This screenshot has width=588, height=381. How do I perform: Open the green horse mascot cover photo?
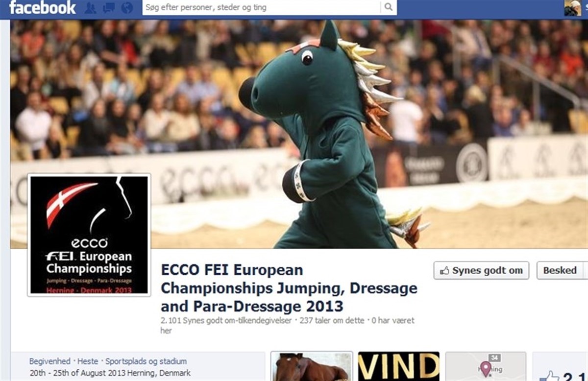tap(299, 134)
